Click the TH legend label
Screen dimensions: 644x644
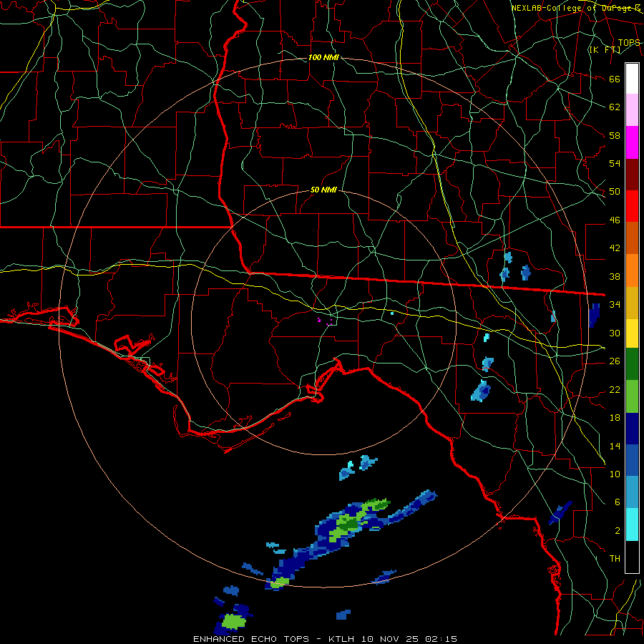[615, 559]
